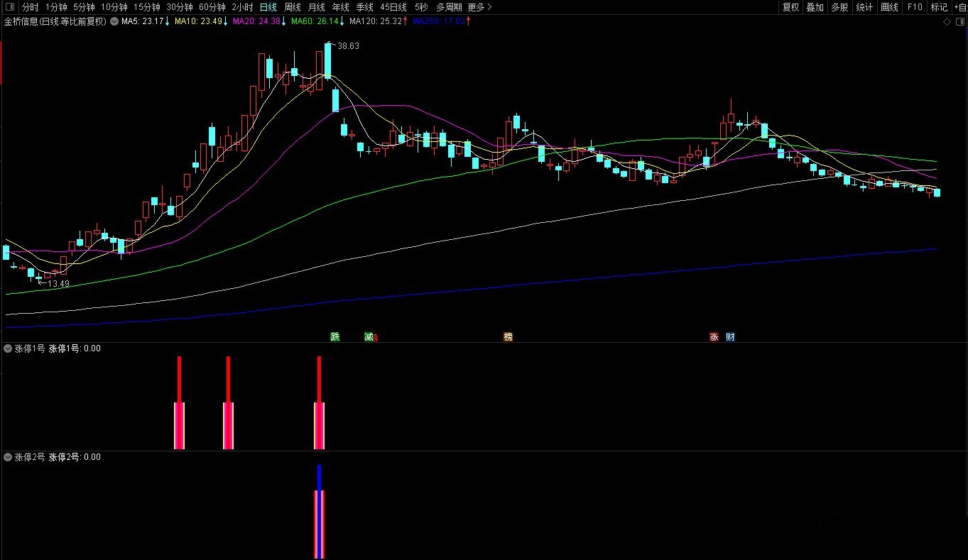The image size is (968, 560).
Task: Switch to 10分钟 chart period
Action: (x=114, y=7)
